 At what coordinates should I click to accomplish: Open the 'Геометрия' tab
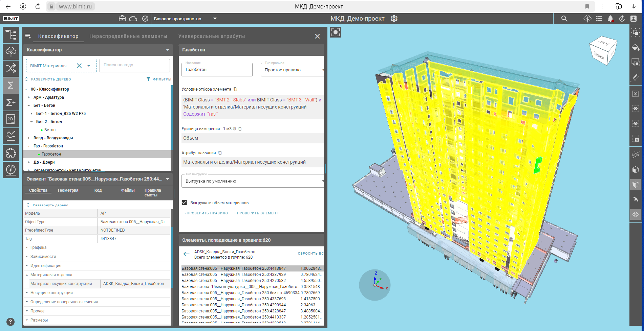click(68, 190)
